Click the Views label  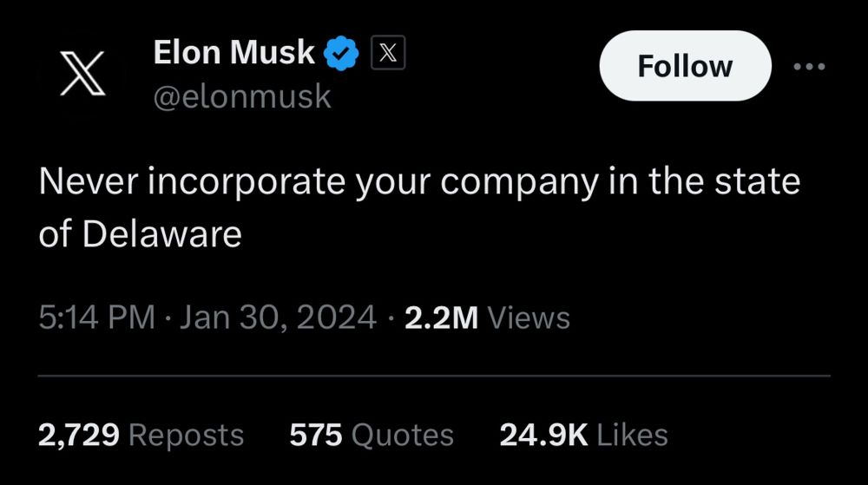[x=529, y=318]
